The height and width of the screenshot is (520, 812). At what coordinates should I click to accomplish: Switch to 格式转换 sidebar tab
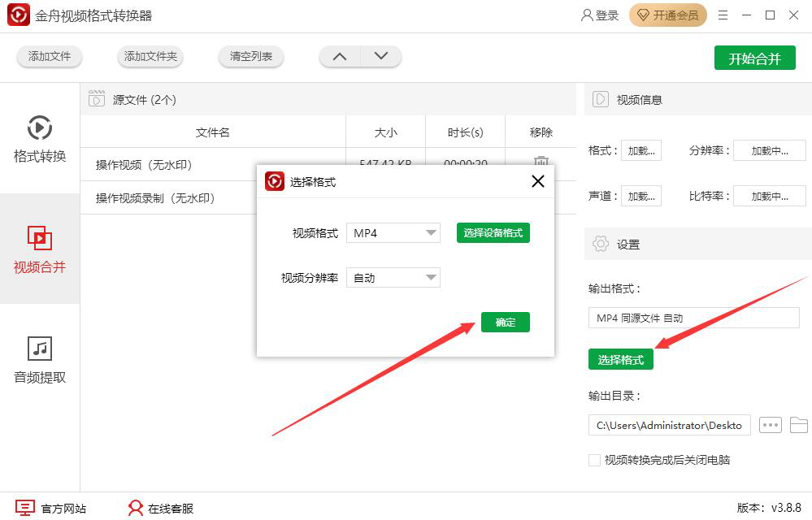point(40,138)
